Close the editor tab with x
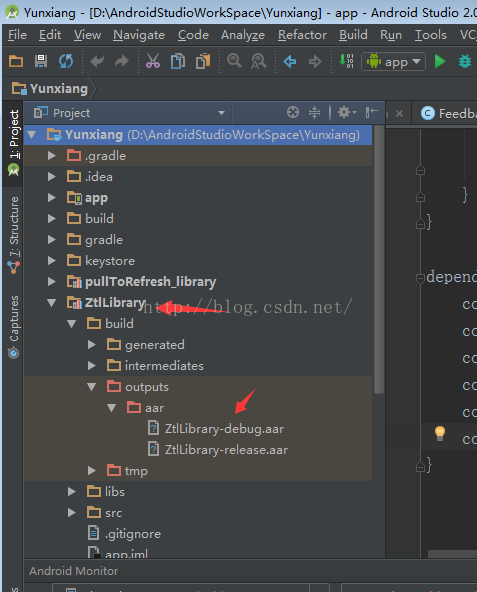Viewport: 477px width, 592px height. tap(400, 113)
